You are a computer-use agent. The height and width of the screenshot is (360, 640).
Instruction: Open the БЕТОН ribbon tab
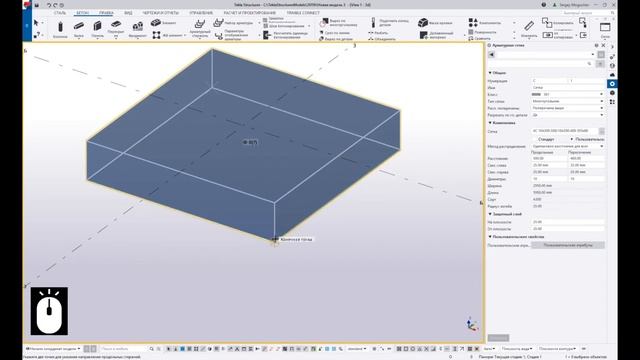click(x=82, y=13)
